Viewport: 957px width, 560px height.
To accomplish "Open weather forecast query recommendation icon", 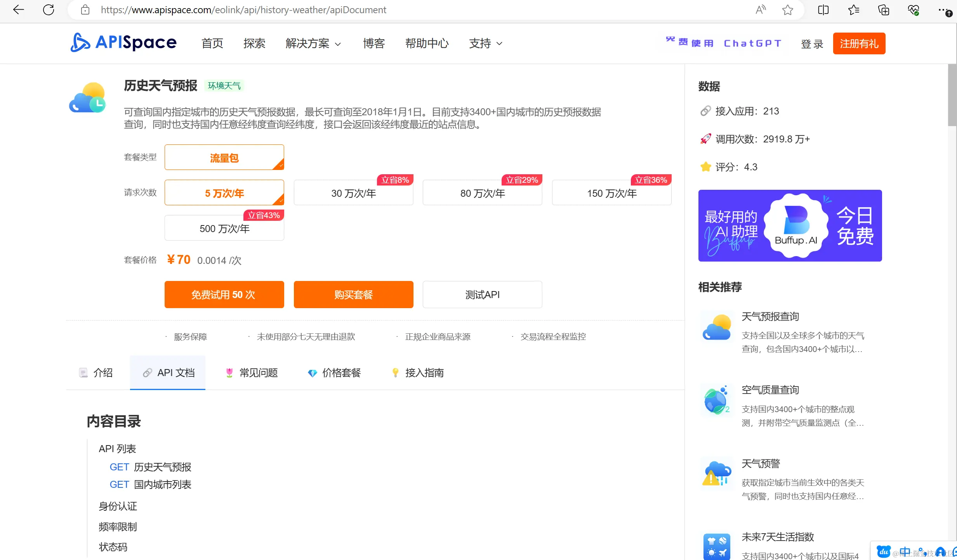I will pyautogui.click(x=716, y=328).
